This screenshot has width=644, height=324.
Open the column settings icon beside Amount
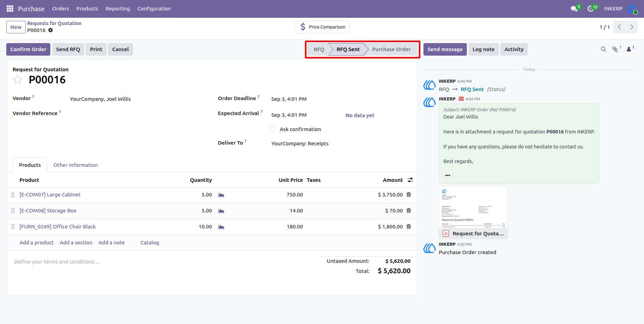tap(410, 180)
